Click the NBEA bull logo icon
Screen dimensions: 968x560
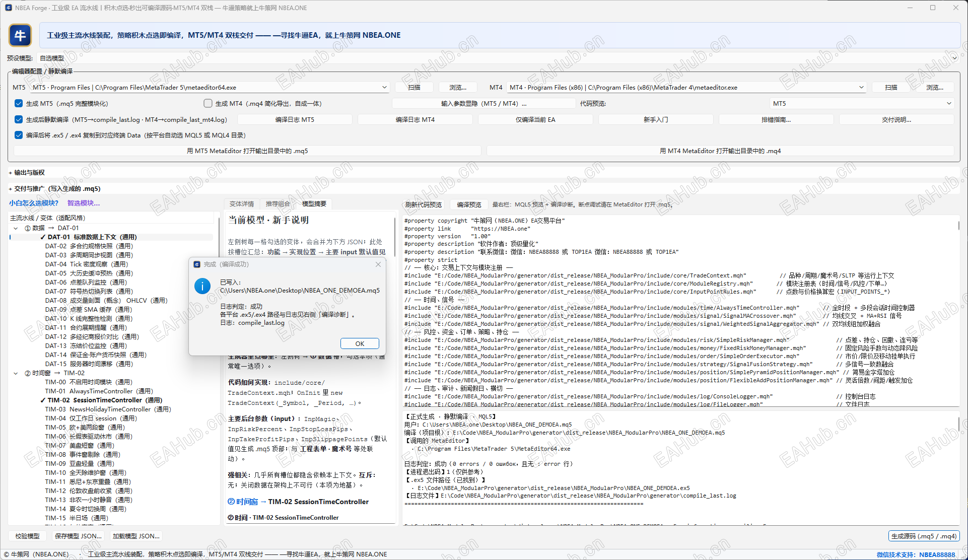point(20,36)
